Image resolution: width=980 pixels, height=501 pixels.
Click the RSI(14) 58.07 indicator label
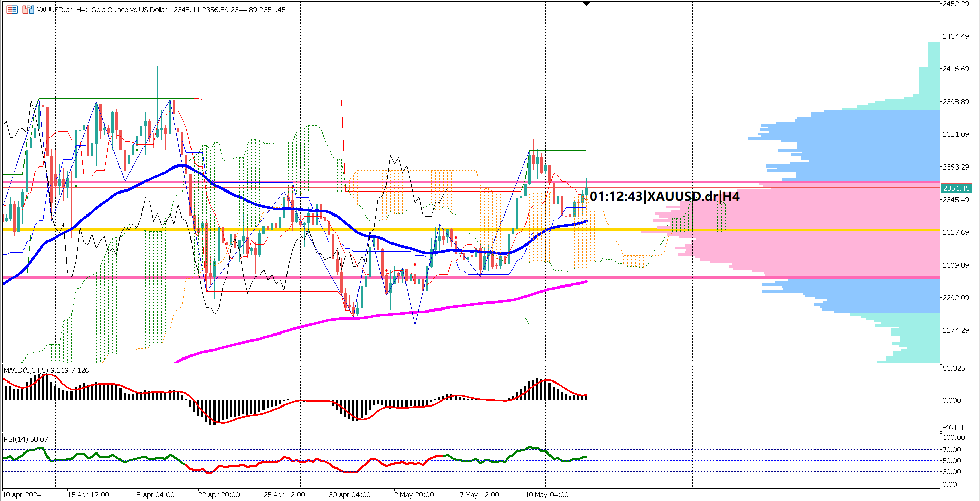click(x=25, y=439)
